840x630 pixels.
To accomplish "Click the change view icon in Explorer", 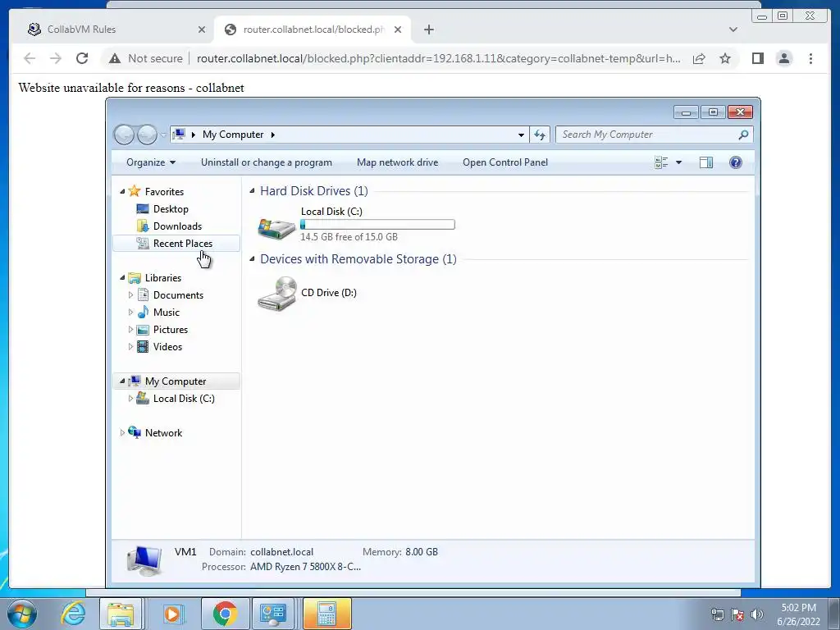I will pyautogui.click(x=661, y=162).
